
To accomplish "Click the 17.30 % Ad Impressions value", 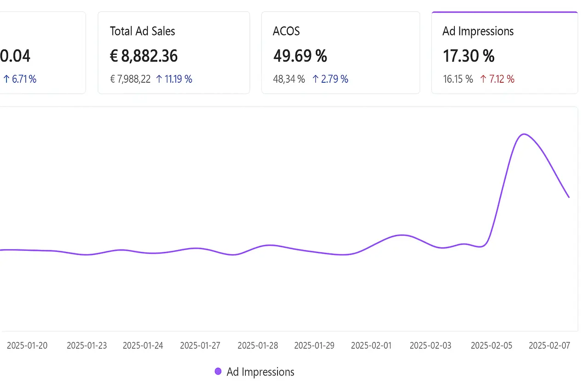I will [x=468, y=56].
